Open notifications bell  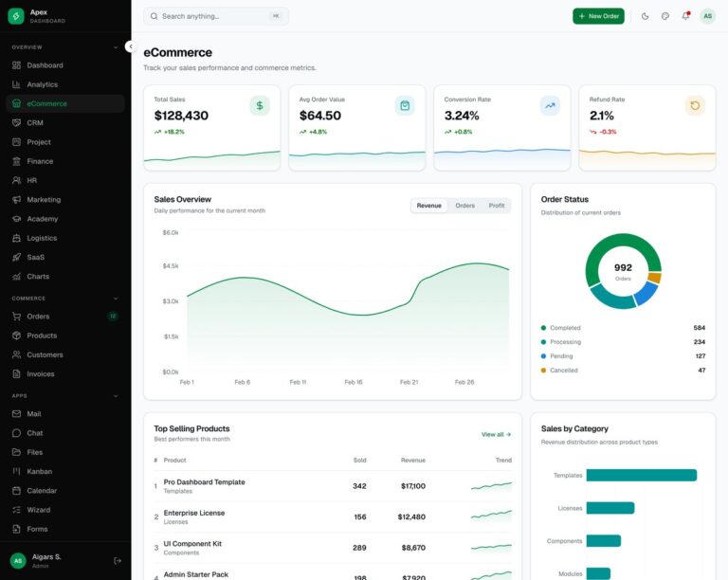685,16
